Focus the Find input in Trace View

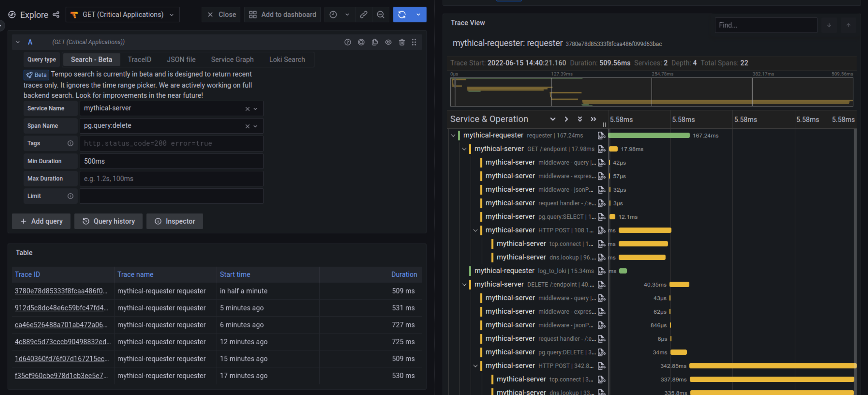(765, 25)
